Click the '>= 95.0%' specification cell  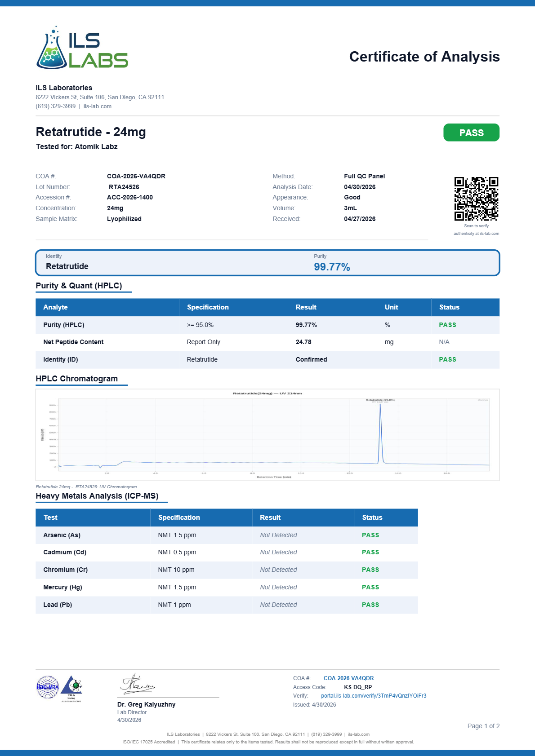(200, 325)
